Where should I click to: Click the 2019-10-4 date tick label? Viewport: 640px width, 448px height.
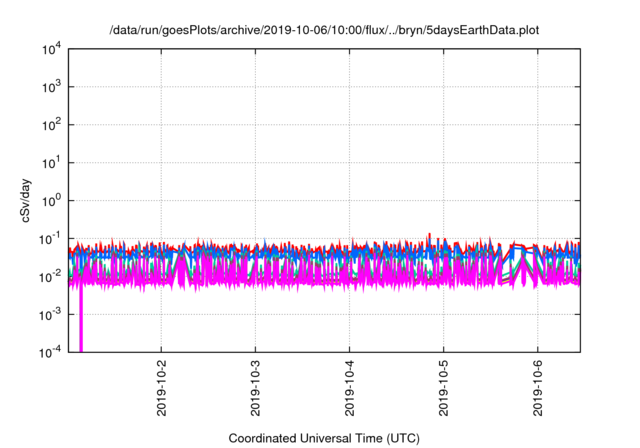click(x=350, y=388)
